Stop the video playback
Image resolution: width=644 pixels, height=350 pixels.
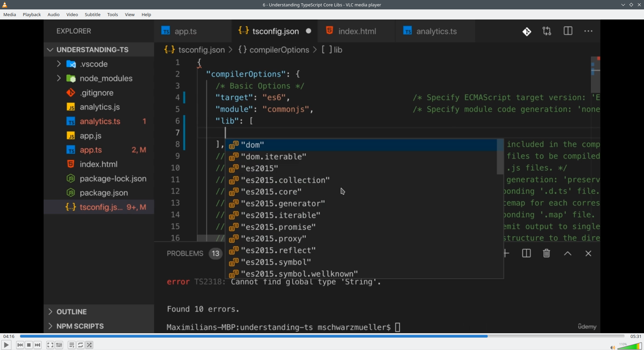[x=29, y=345]
